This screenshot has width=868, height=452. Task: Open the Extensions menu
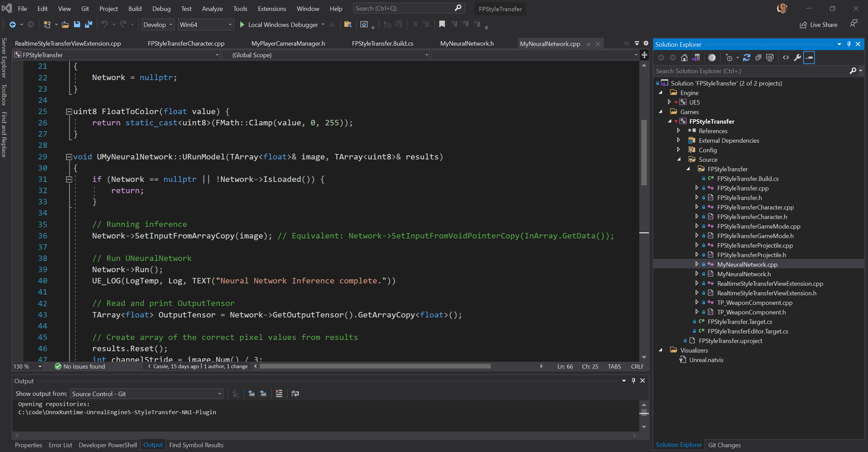tap(272, 9)
